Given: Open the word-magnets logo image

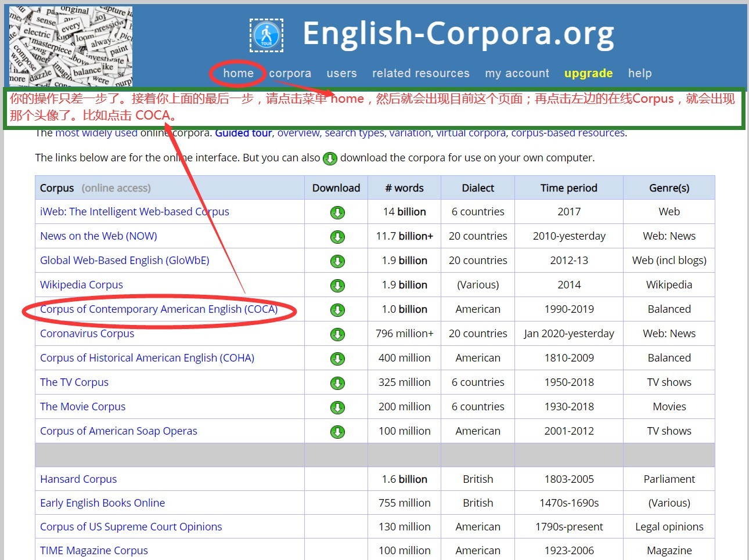Looking at the screenshot, I should [71, 46].
